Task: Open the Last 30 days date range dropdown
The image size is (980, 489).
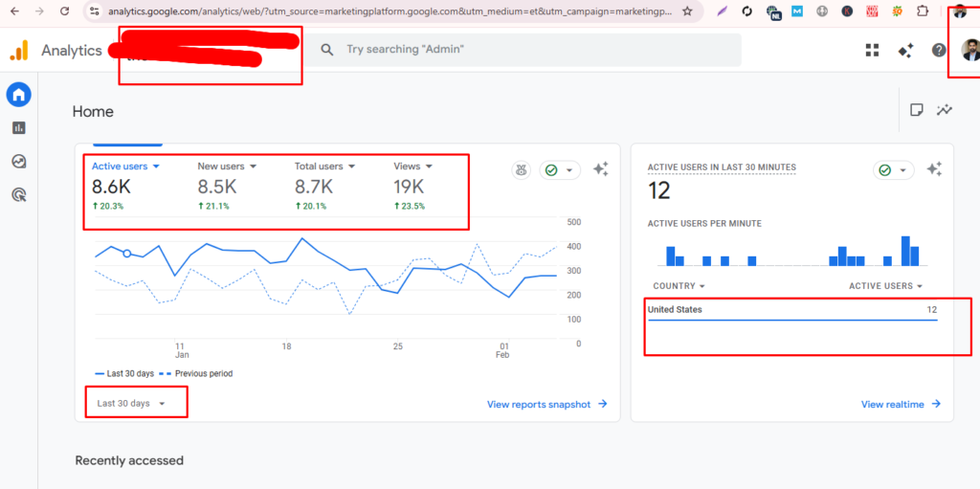Action: (x=130, y=403)
